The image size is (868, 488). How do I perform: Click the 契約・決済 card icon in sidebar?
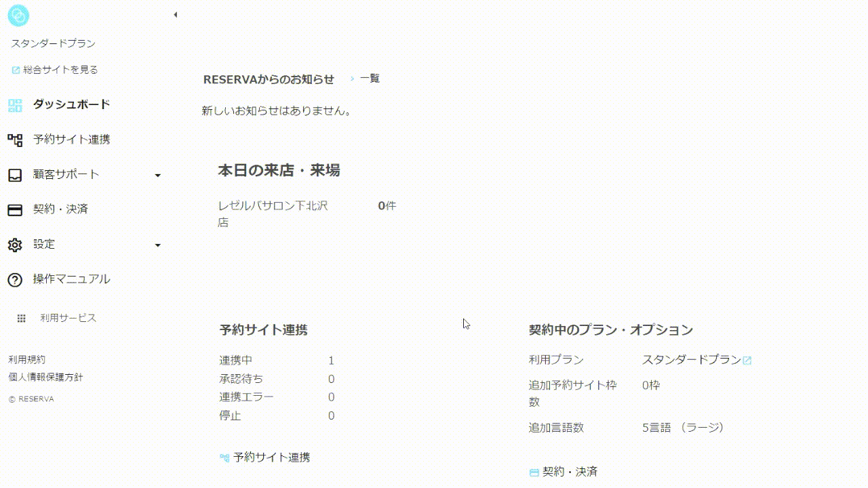15,209
